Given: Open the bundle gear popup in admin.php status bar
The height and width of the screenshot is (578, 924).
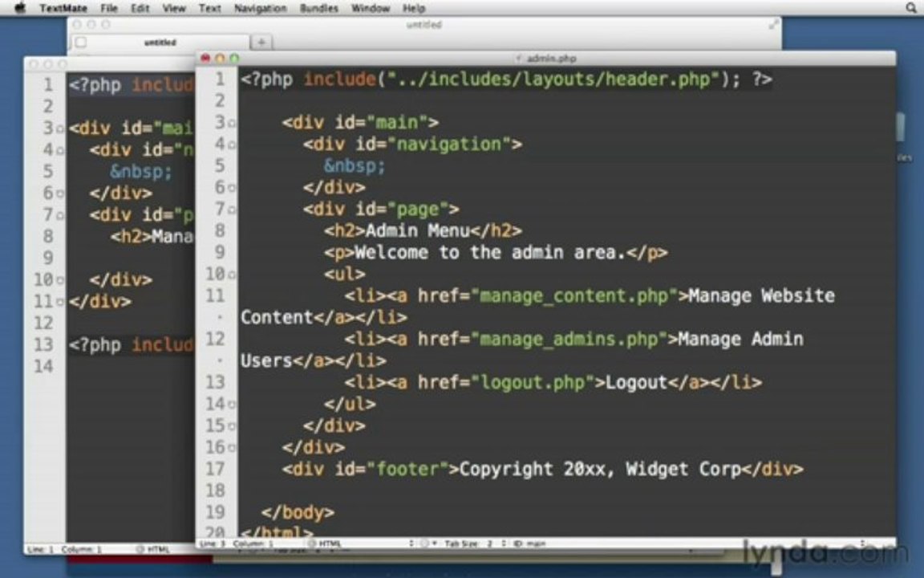Looking at the screenshot, I should click(x=427, y=543).
